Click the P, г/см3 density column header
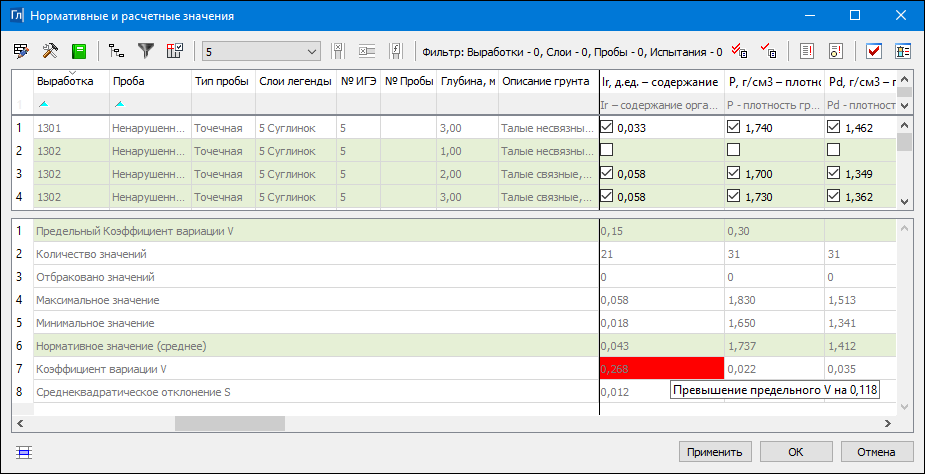The height and width of the screenshot is (474, 925). [x=773, y=82]
